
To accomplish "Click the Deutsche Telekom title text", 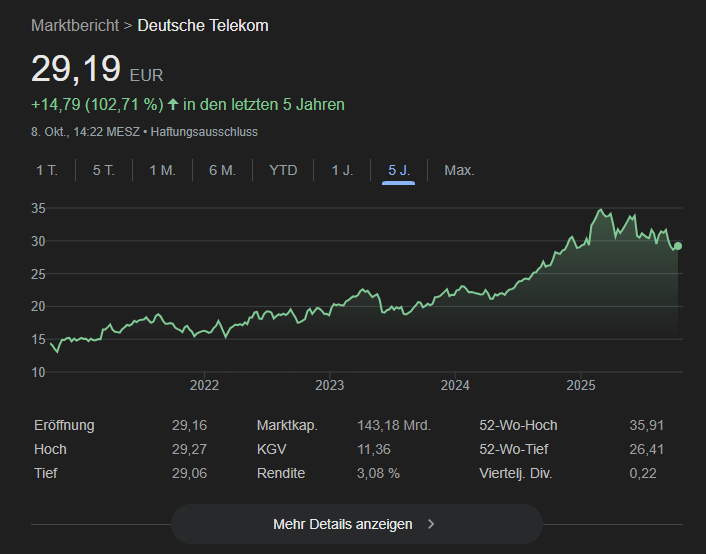I will coord(203,25).
